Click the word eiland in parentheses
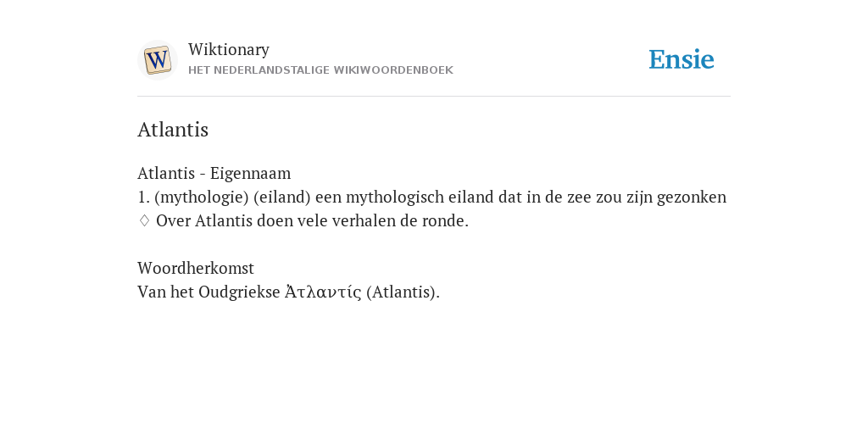868x434 pixels. pyautogui.click(x=281, y=197)
